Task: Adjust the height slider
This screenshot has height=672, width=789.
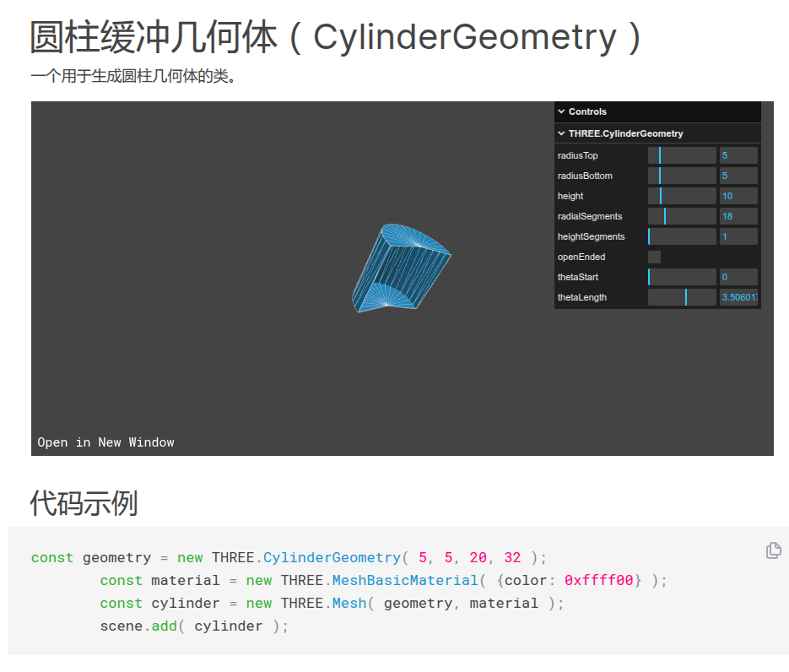Action: 682,196
